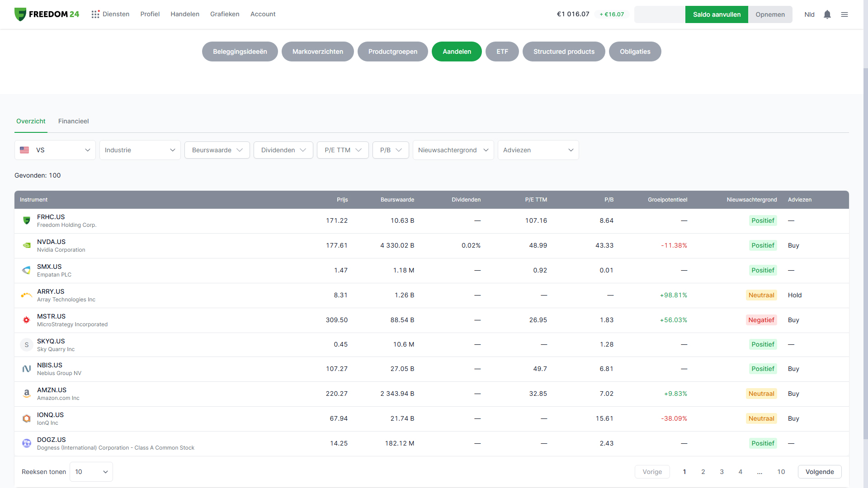Switch to the Financieel tab
868x488 pixels.
click(73, 121)
